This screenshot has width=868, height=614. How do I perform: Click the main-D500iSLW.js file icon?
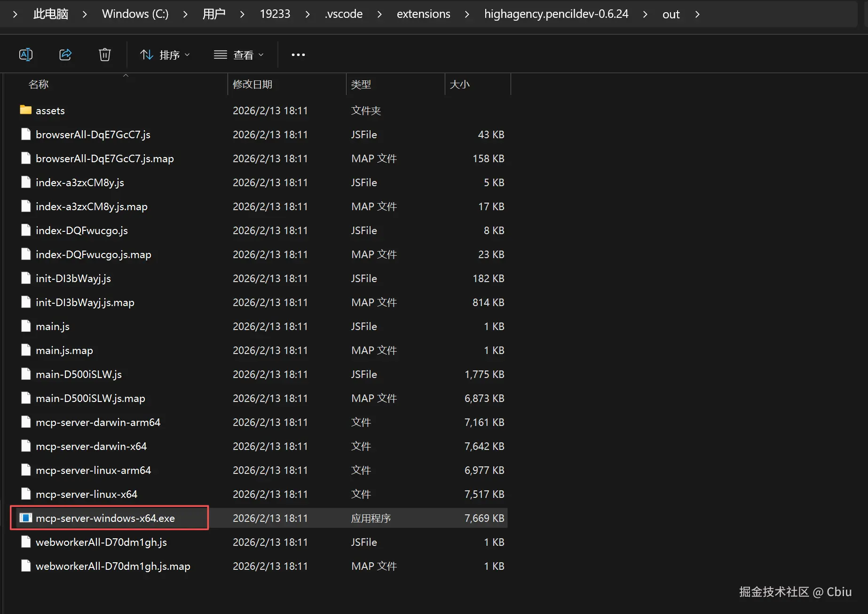(26, 374)
